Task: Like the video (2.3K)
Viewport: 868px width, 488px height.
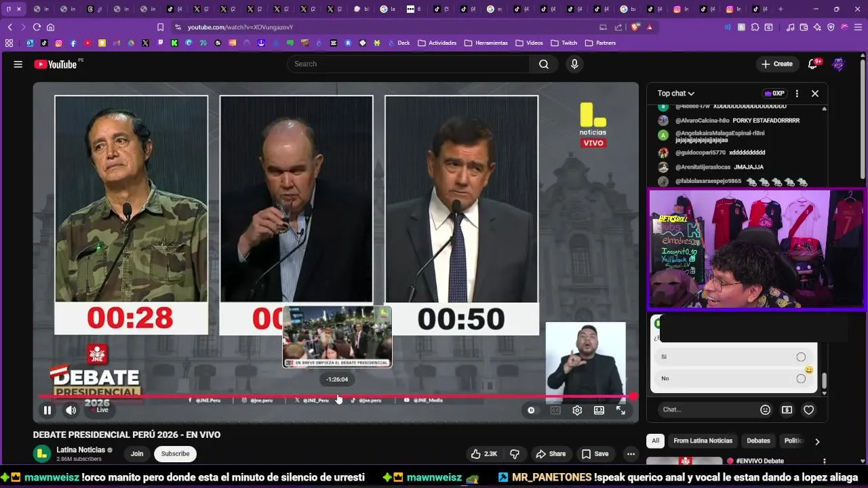Action: coord(484,453)
